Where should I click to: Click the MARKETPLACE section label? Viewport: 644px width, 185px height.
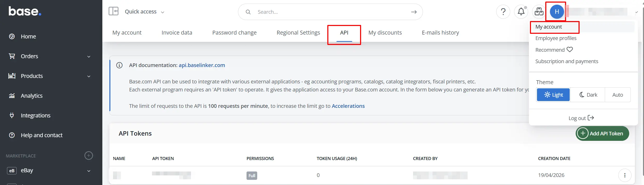(x=21, y=156)
